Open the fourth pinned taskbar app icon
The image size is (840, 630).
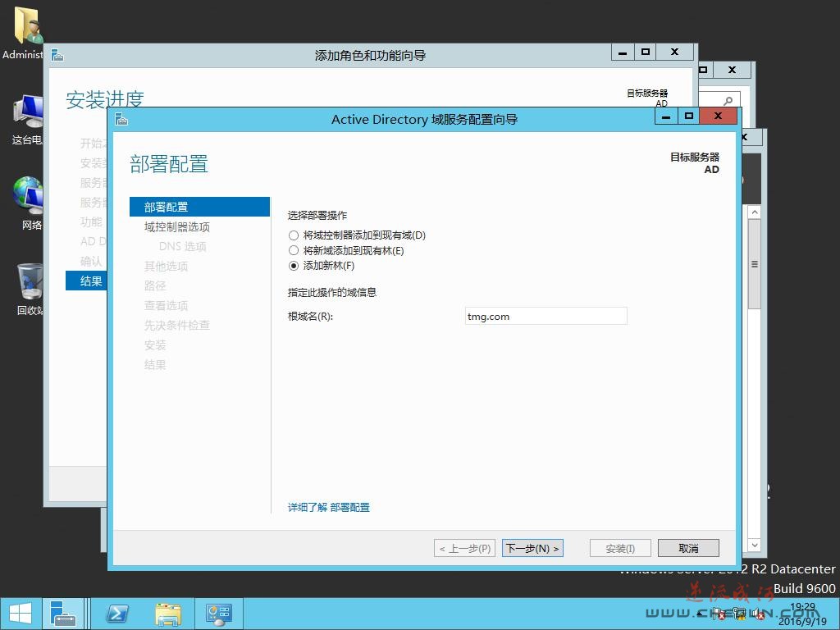pos(218,614)
